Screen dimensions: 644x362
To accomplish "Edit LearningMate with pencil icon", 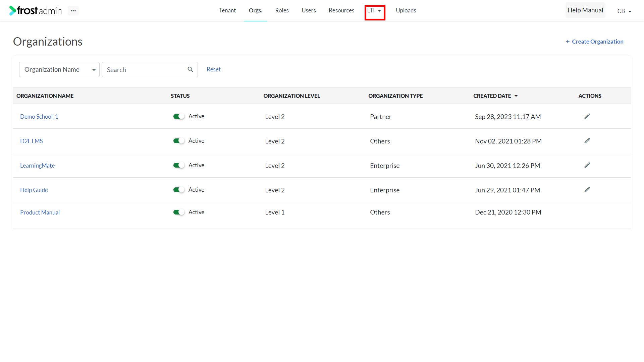I will 587,165.
